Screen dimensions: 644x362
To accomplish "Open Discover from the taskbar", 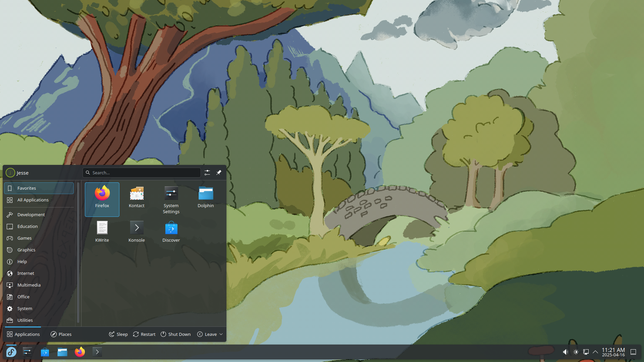I will pos(45,352).
